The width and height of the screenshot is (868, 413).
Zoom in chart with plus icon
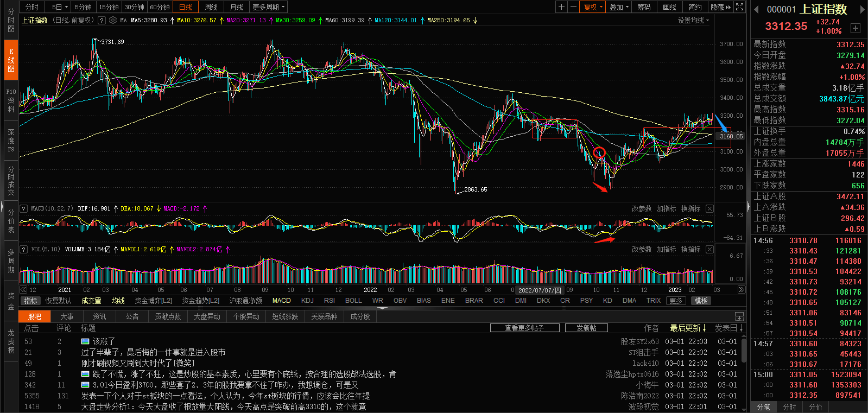point(561,7)
